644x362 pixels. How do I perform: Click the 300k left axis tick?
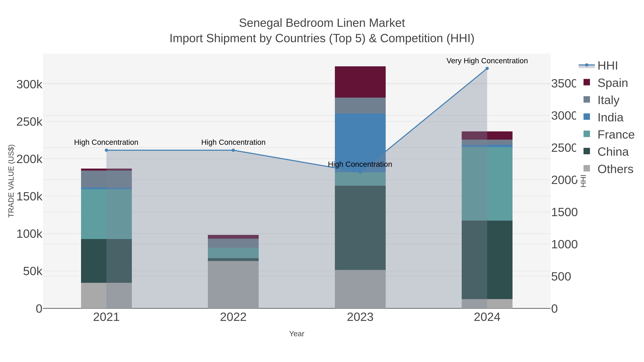pyautogui.click(x=29, y=84)
